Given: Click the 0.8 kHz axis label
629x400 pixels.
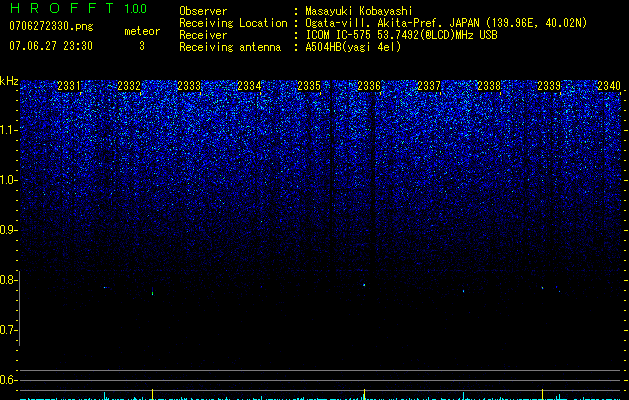Looking at the screenshot, I should pyautogui.click(x=7, y=280).
